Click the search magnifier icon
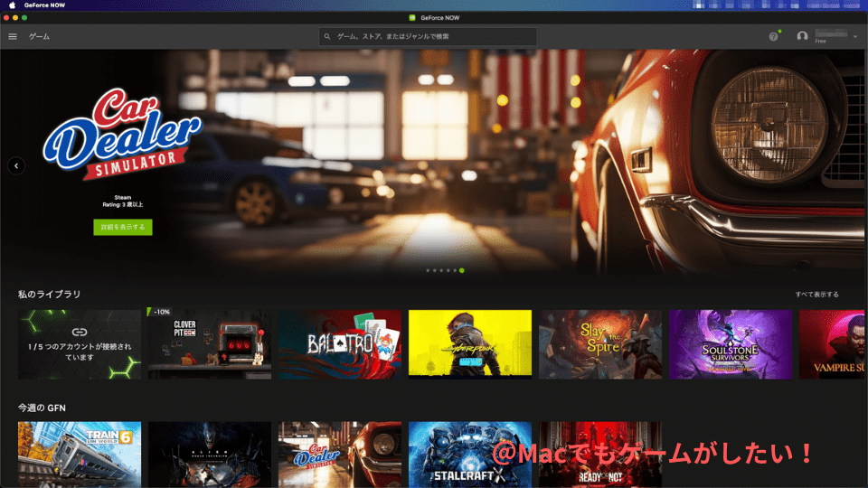Viewport: 868px width, 488px height. pyautogui.click(x=327, y=36)
